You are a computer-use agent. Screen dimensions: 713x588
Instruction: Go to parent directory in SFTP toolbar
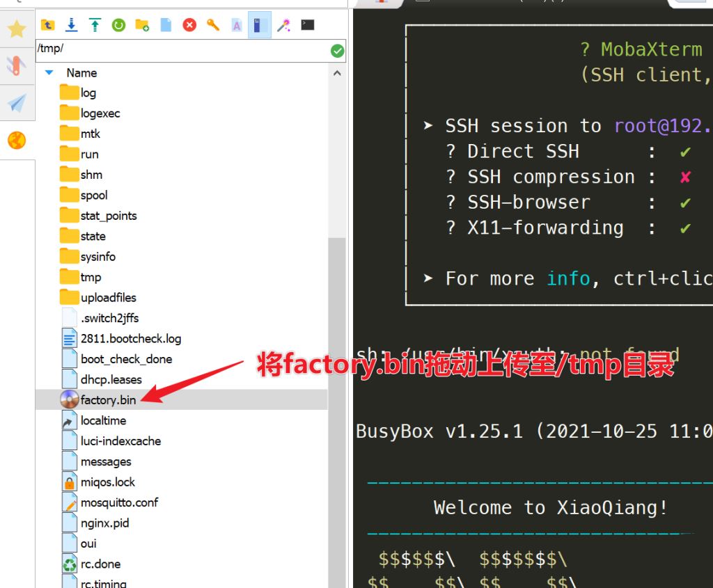48,24
